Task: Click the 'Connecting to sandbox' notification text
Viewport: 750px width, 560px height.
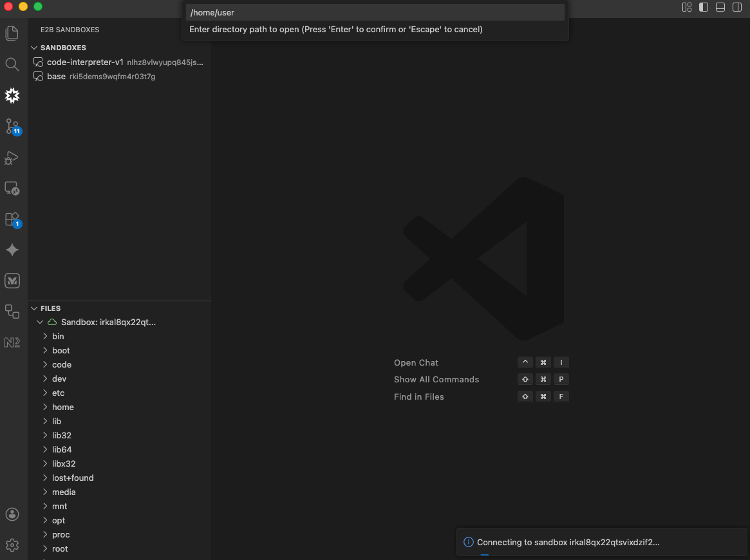Action: [x=568, y=543]
